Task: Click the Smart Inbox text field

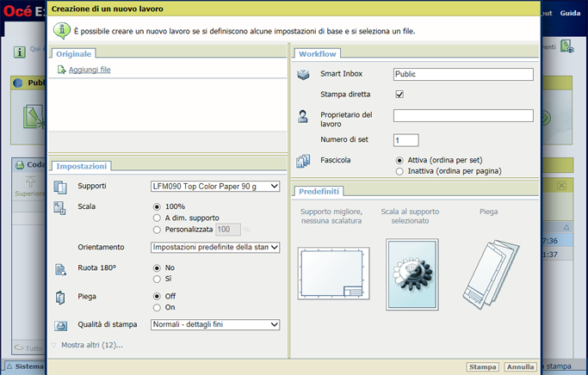Action: click(x=463, y=74)
